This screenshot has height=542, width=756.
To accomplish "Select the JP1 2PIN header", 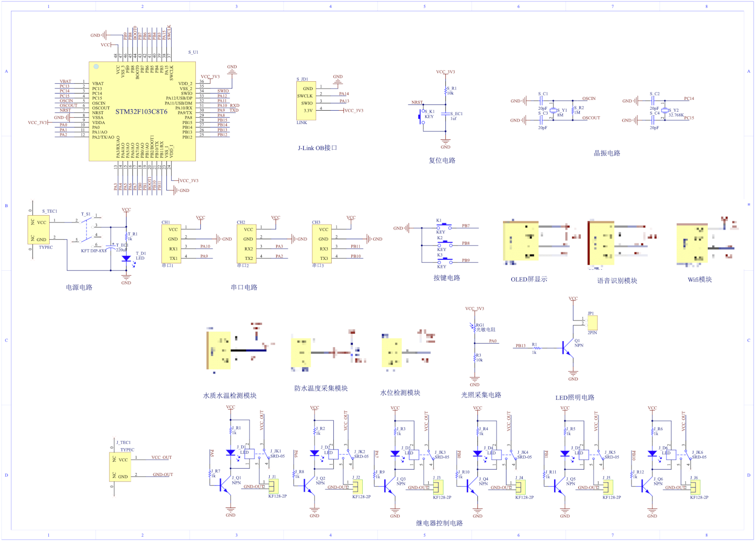I will (x=593, y=323).
